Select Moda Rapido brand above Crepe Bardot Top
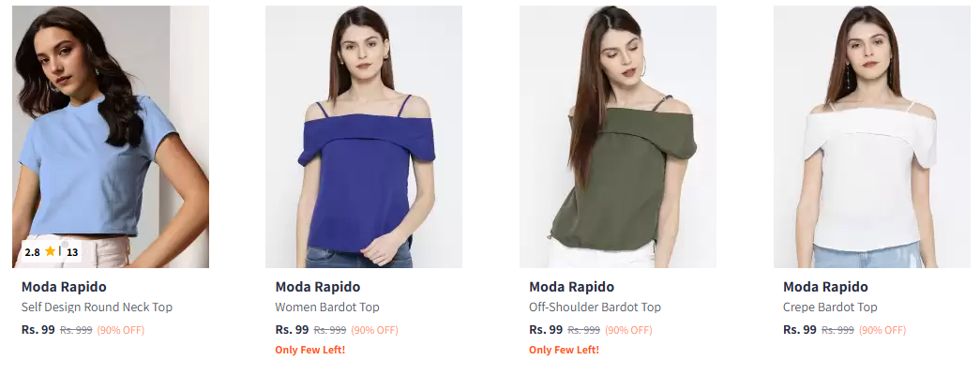Image resolution: width=980 pixels, height=375 pixels. [825, 287]
